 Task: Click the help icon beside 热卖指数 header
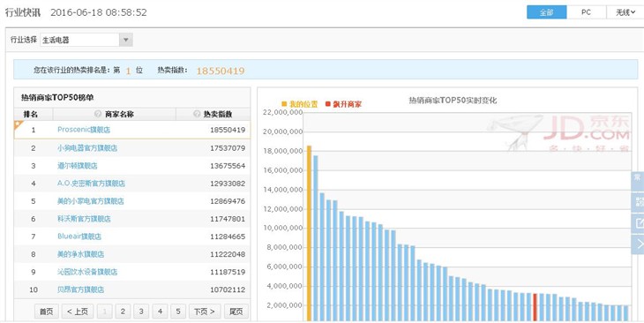click(197, 114)
